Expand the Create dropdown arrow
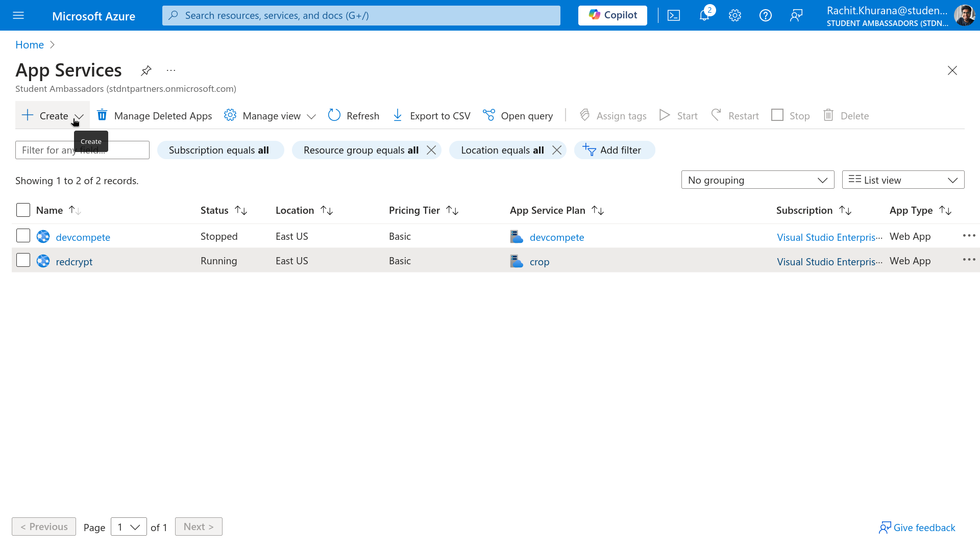Screen dimensions: 980x551 (x=80, y=116)
